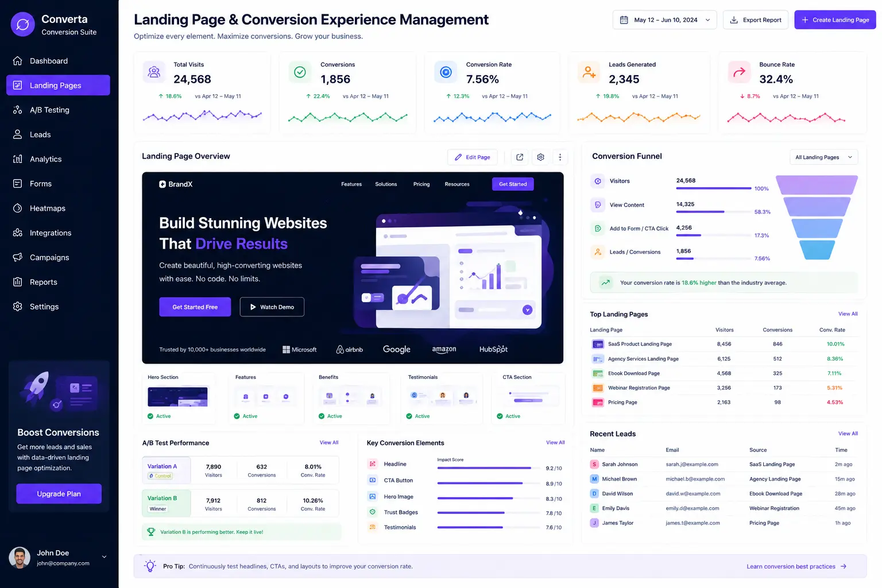Click View All in Recent Leads
The width and height of the screenshot is (882, 588).
[848, 434]
